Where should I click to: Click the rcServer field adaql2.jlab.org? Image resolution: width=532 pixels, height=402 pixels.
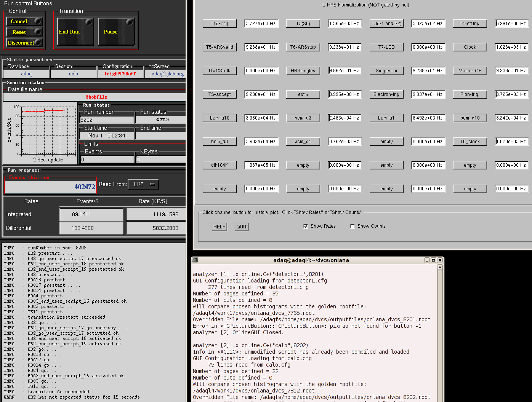[x=165, y=74]
